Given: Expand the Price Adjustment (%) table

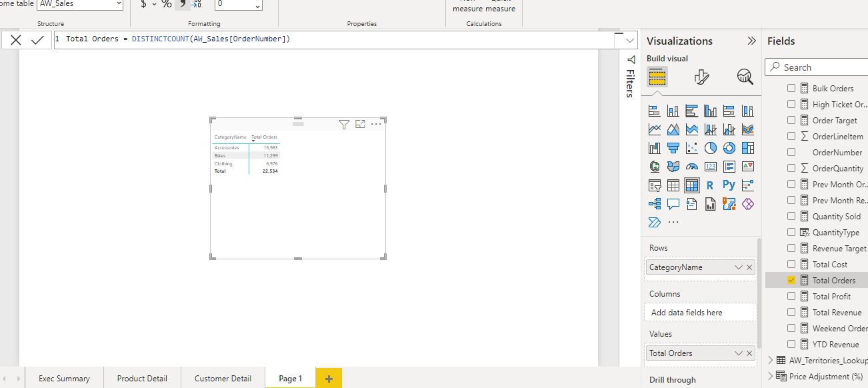Looking at the screenshot, I should coord(771,376).
